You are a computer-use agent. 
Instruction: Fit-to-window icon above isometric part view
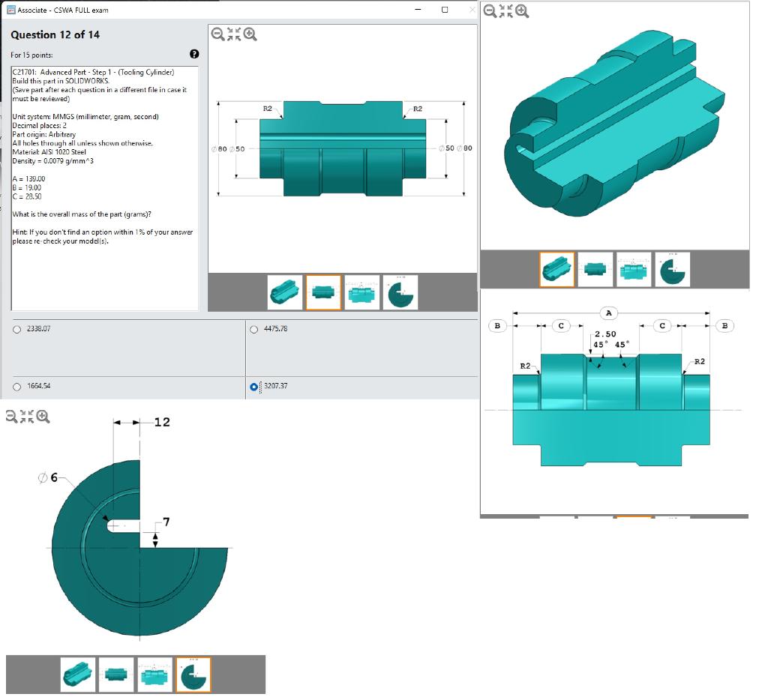pos(506,10)
